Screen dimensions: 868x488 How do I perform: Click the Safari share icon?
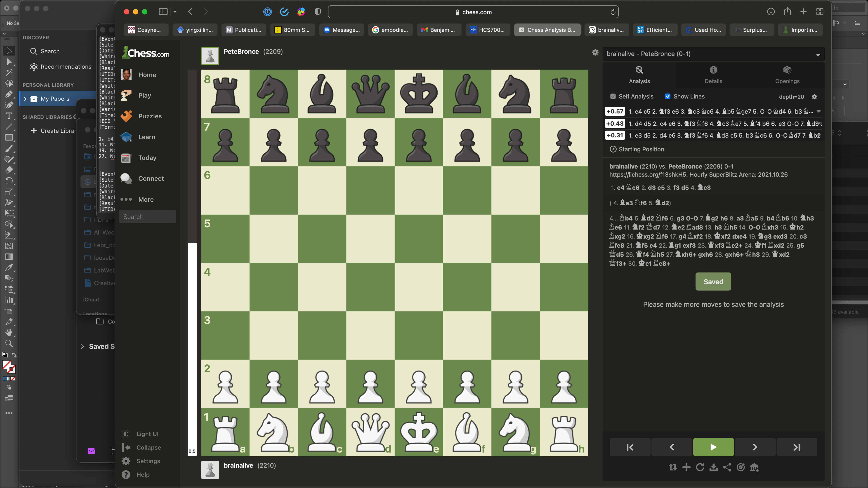coord(787,12)
